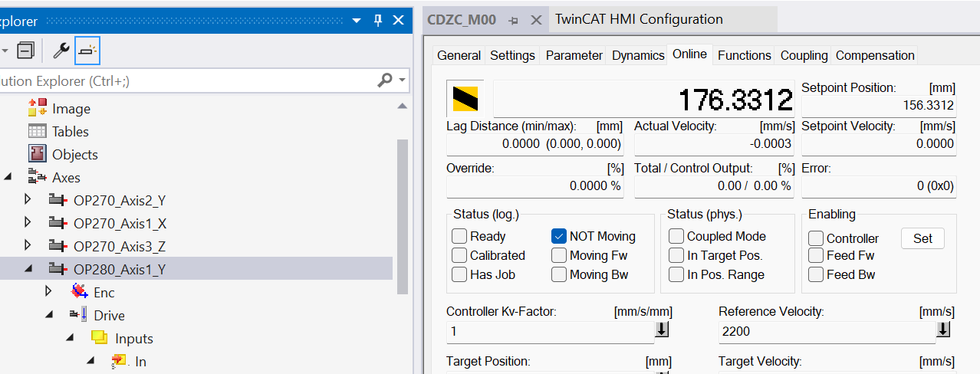Close the CDZC_M00 tab
The image size is (980, 374).
(x=535, y=20)
